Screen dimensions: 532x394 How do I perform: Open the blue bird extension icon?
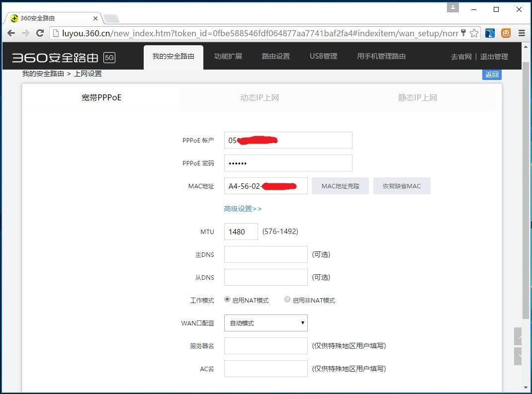(x=489, y=33)
